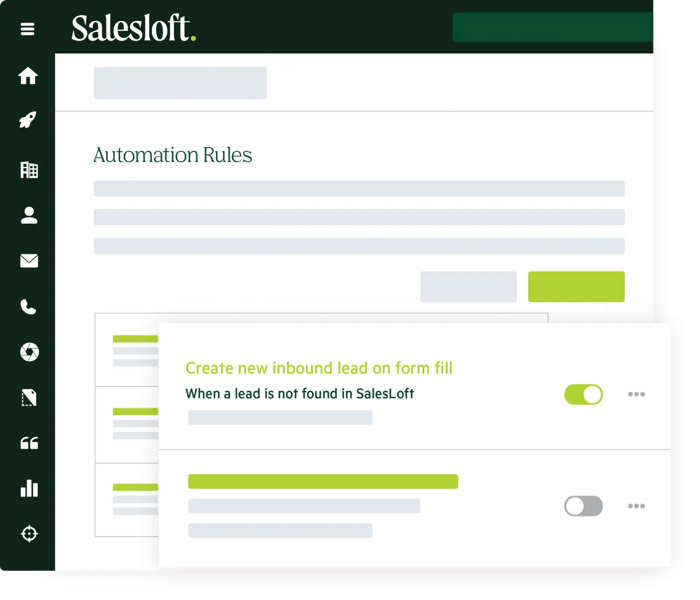700x600 pixels.
Task: Open the hamburger menu in the sidebar
Action: click(27, 29)
